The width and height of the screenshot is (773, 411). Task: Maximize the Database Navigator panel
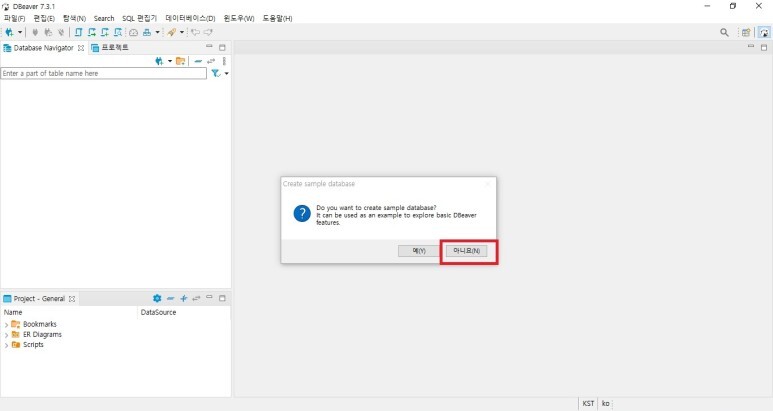(x=222, y=47)
